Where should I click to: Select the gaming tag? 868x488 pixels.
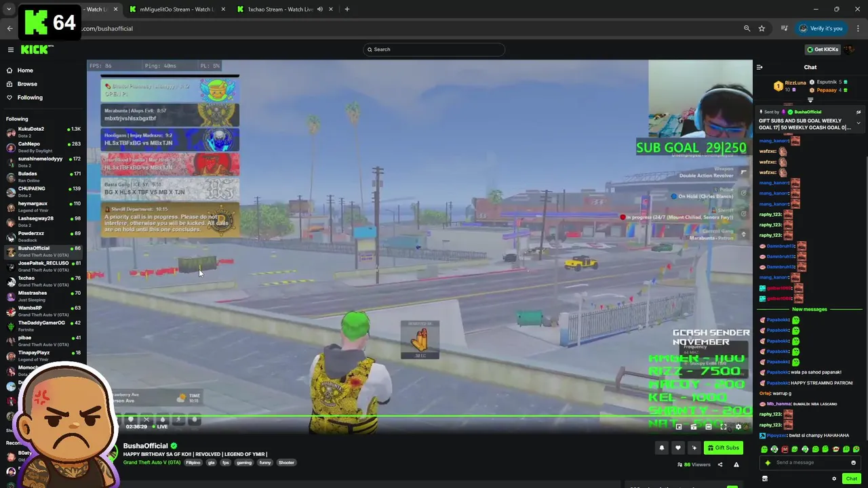244,463
